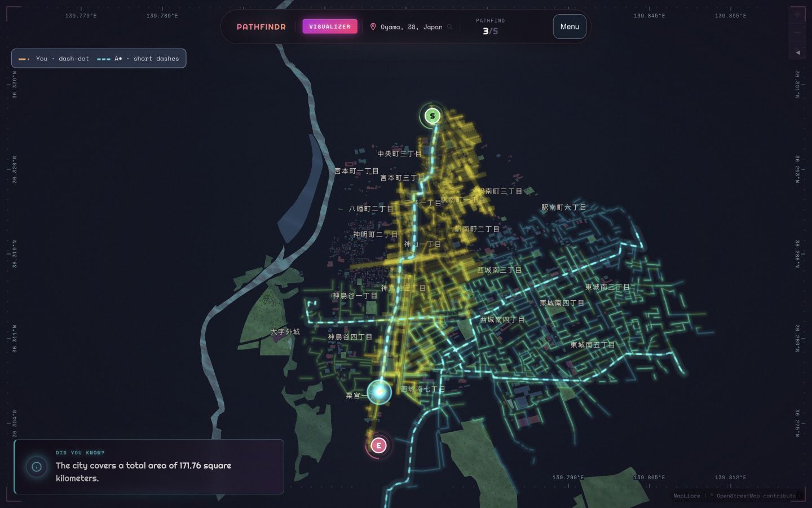Click the Pathfind 3/5 progress counter
The width and height of the screenshot is (812, 508).
[x=490, y=27]
